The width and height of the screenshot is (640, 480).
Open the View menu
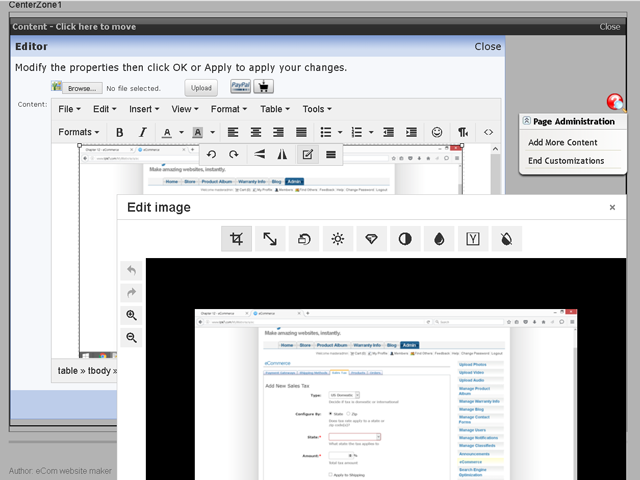click(x=185, y=109)
